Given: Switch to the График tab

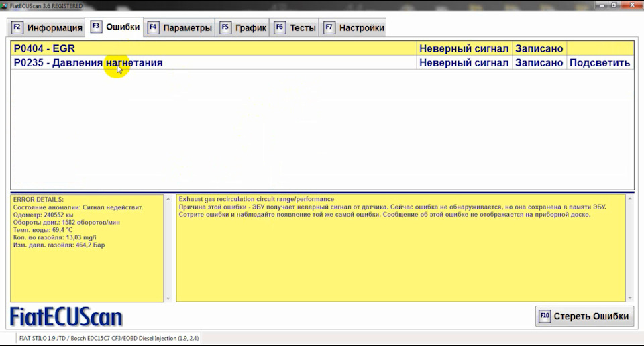Looking at the screenshot, I should [x=243, y=27].
